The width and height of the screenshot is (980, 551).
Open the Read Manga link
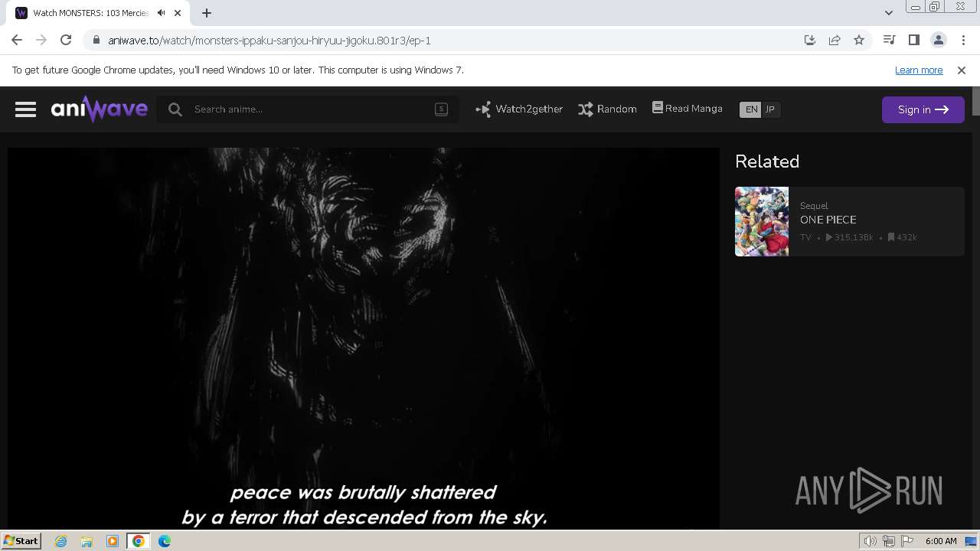688,109
